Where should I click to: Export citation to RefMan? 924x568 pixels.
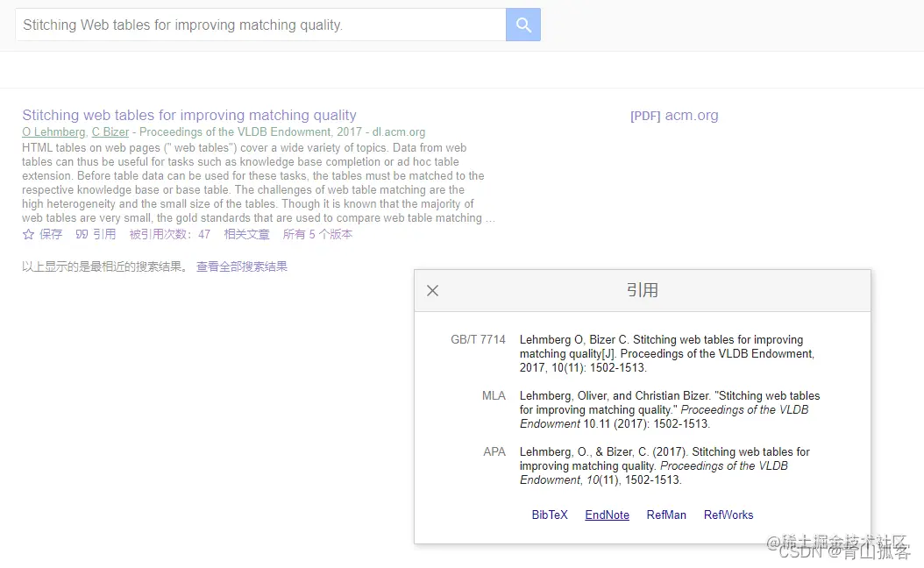(666, 515)
